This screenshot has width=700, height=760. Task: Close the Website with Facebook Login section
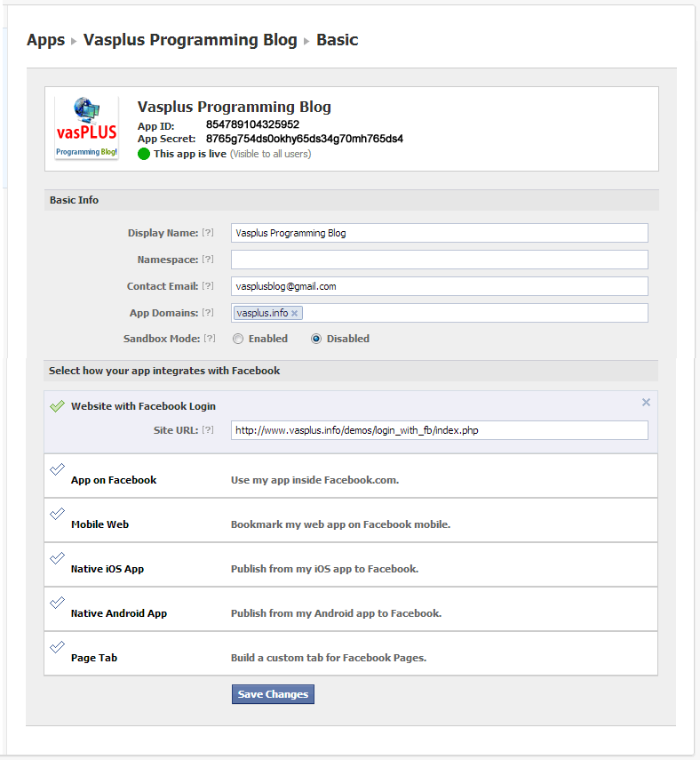pos(646,403)
